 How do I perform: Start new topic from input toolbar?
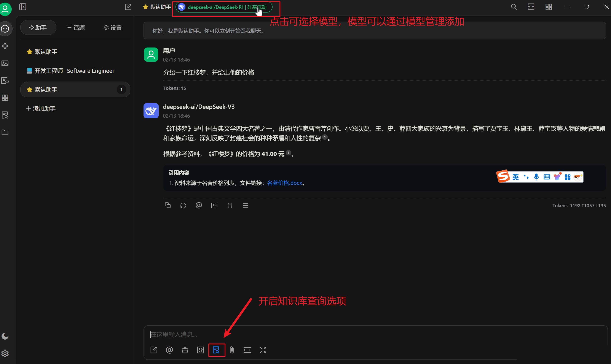(x=154, y=350)
